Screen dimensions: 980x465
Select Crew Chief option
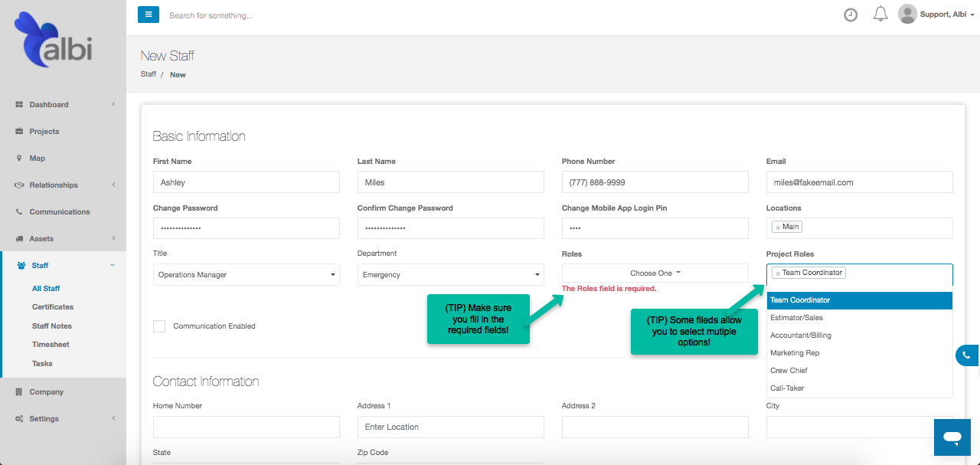pyautogui.click(x=860, y=371)
